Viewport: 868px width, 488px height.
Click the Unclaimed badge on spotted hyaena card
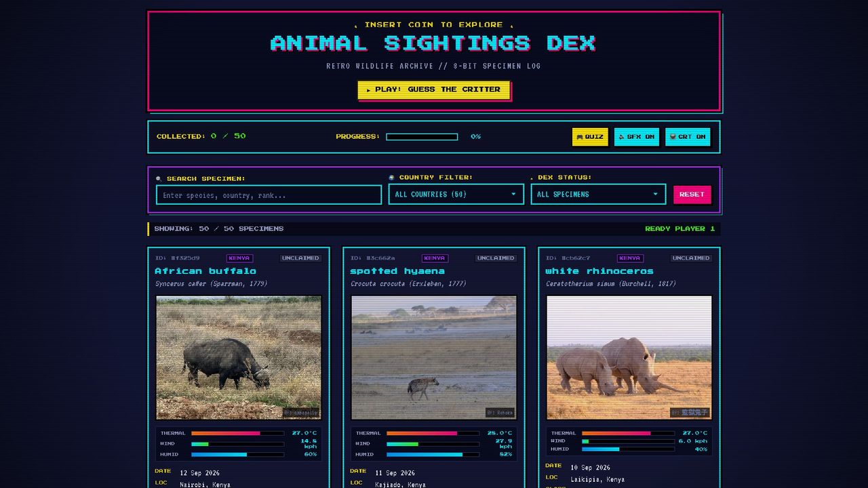[x=496, y=258]
